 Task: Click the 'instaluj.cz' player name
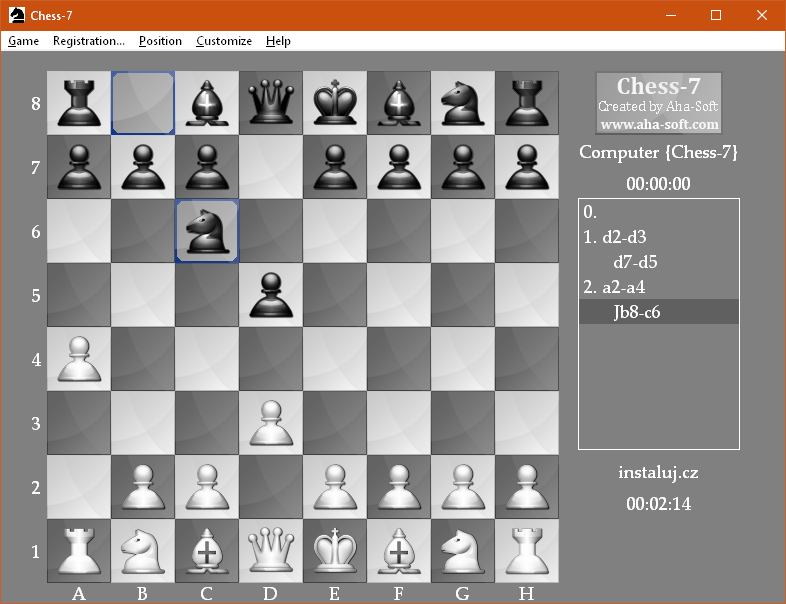pyautogui.click(x=658, y=473)
